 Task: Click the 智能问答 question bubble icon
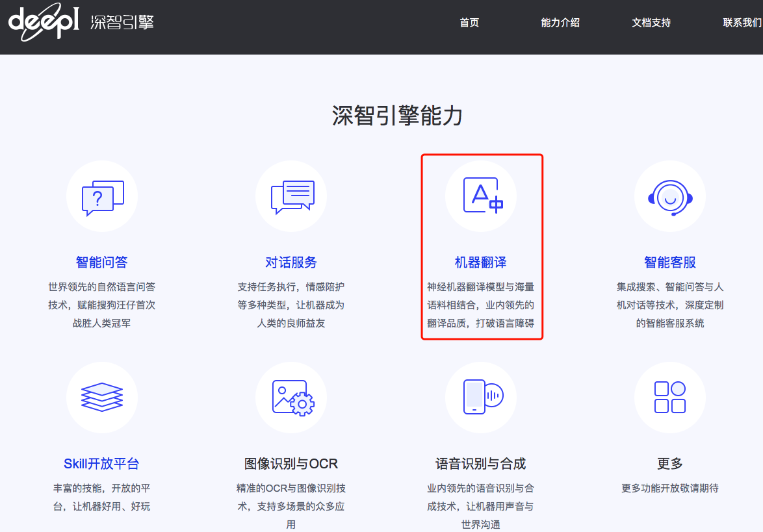point(102,197)
